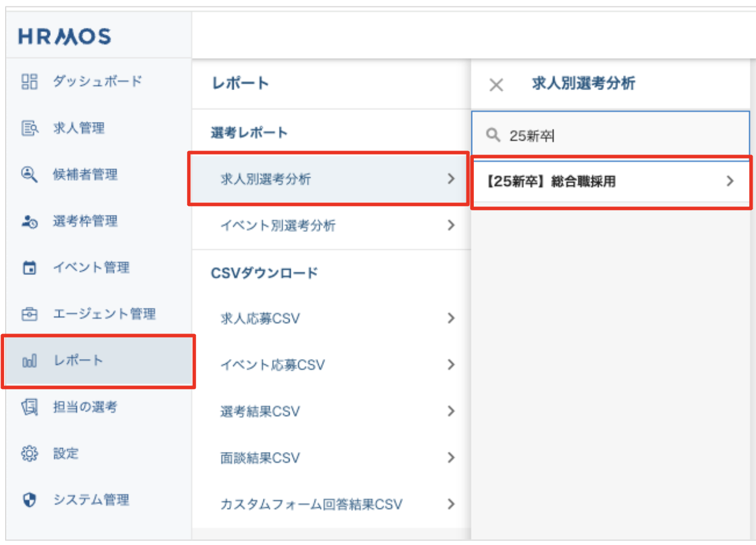The height and width of the screenshot is (545, 756).
Task: Click the エージェント管理 briefcase icon
Action: tap(29, 314)
